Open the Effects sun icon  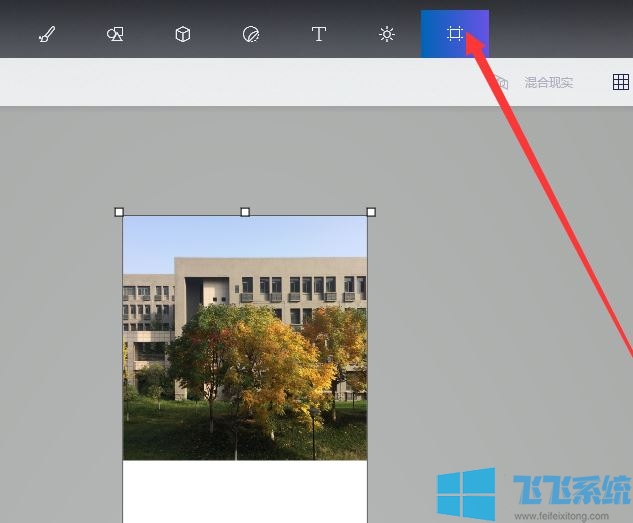point(387,34)
